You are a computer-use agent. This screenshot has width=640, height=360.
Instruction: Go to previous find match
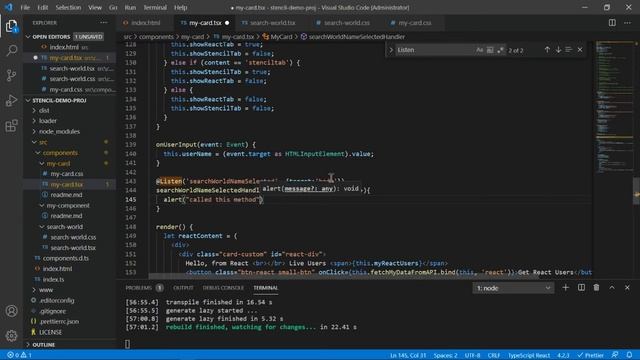click(x=547, y=50)
